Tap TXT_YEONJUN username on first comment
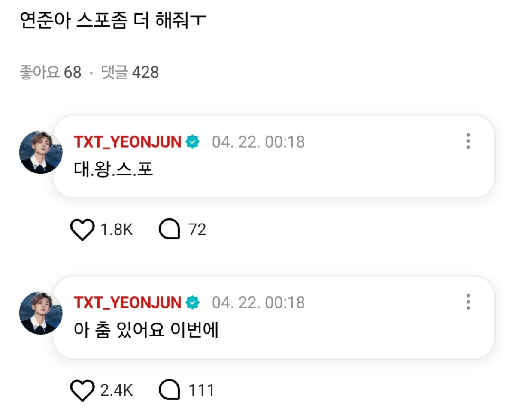This screenshot has width=515, height=420. point(127,142)
